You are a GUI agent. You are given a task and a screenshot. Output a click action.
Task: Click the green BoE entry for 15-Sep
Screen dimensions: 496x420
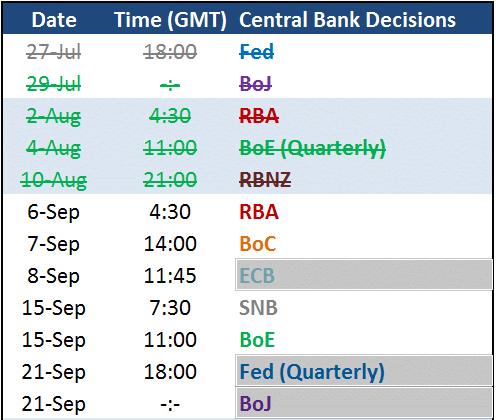[x=257, y=340]
